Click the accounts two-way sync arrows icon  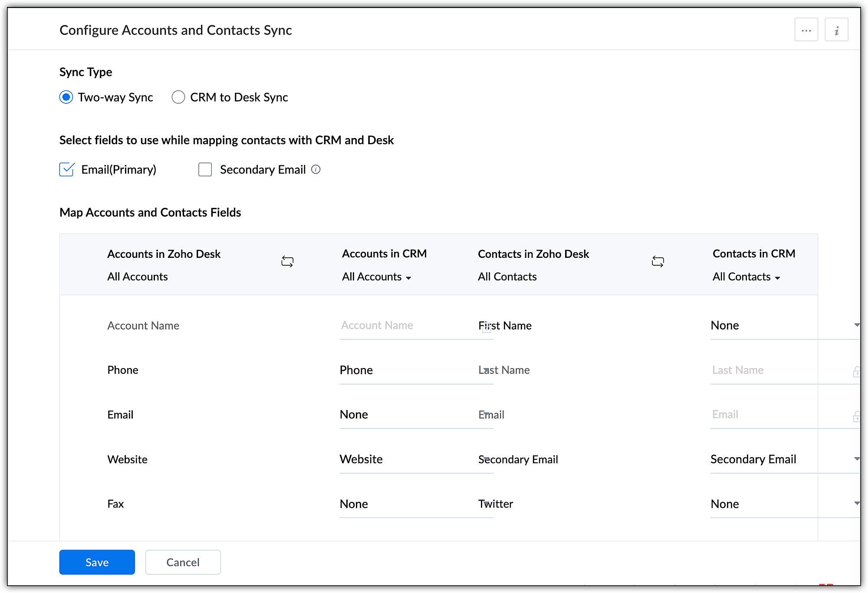(x=287, y=261)
